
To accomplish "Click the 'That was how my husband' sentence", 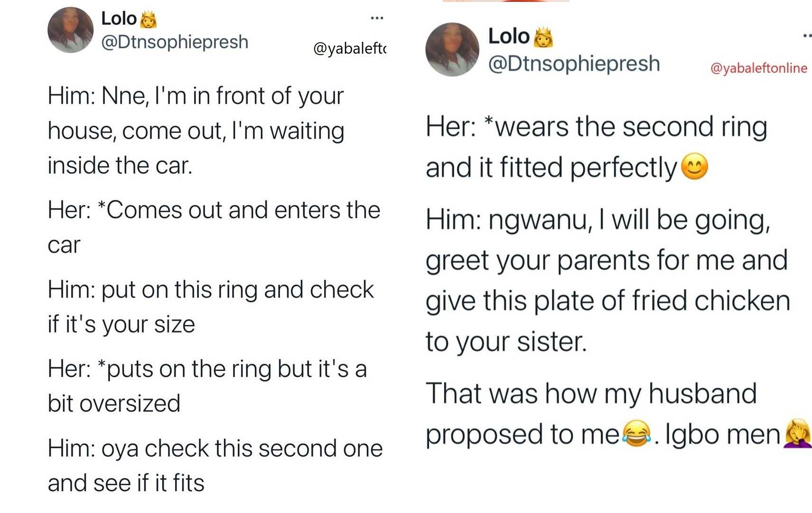I will click(x=591, y=394).
